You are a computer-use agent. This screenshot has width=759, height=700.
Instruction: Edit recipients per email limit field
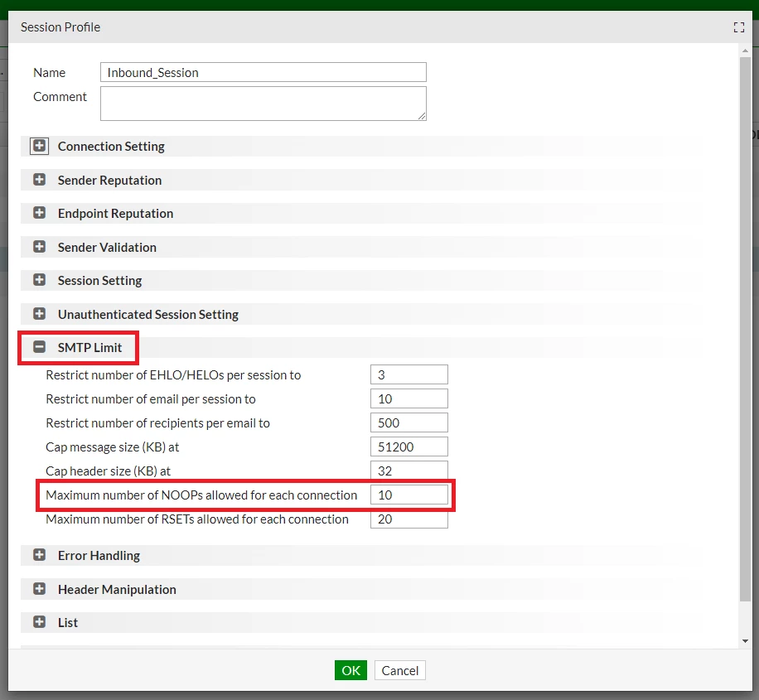click(409, 422)
